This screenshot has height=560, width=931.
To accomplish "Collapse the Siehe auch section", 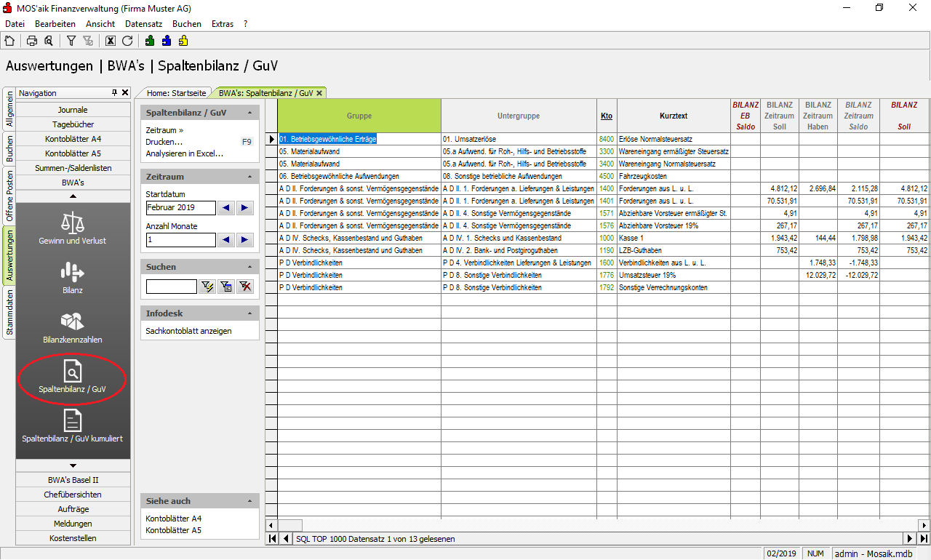I will click(250, 501).
